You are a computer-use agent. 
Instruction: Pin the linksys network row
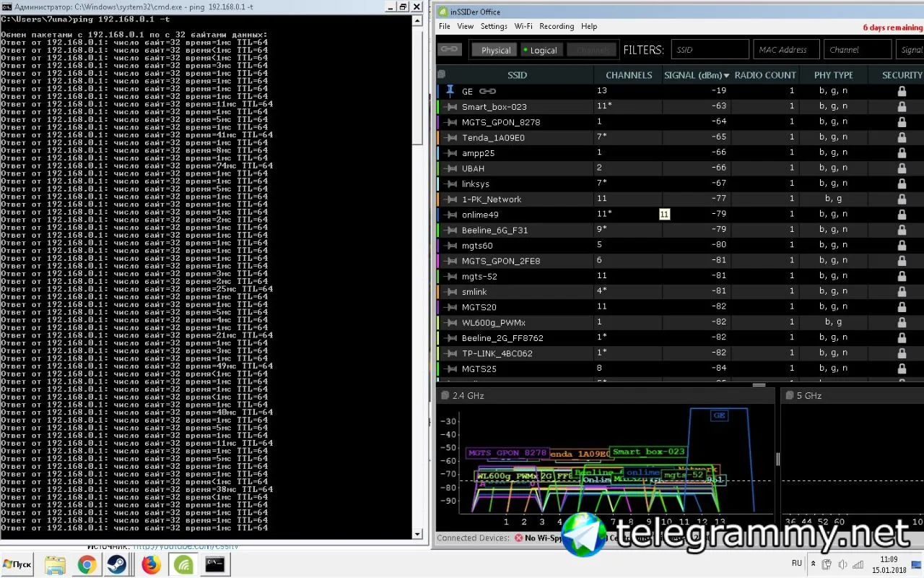click(451, 184)
